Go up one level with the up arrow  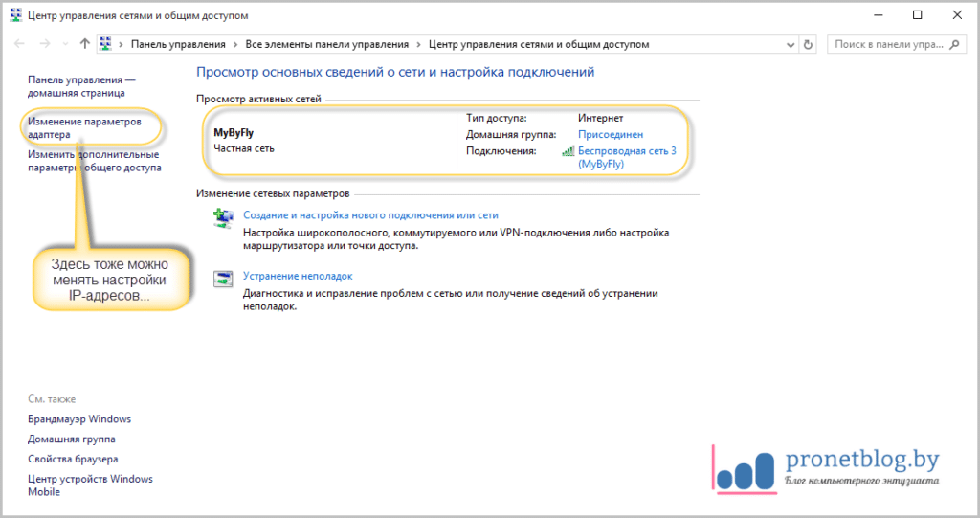coord(85,44)
